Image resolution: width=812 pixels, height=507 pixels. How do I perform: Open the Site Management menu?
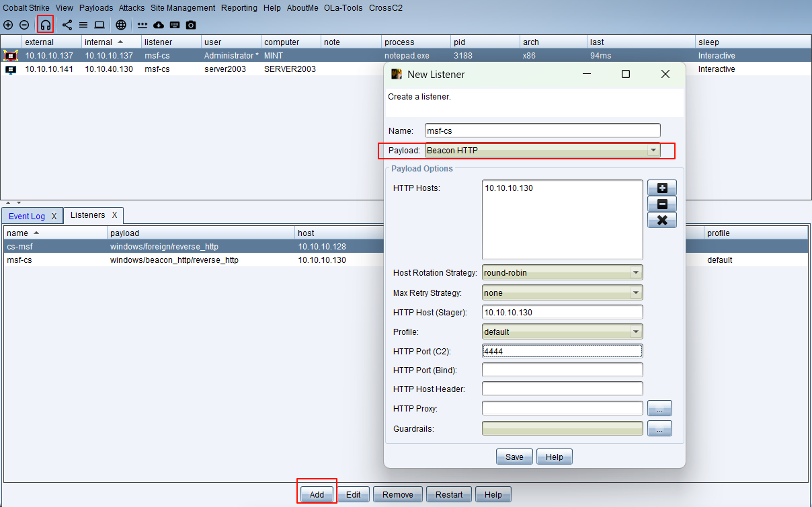[183, 8]
